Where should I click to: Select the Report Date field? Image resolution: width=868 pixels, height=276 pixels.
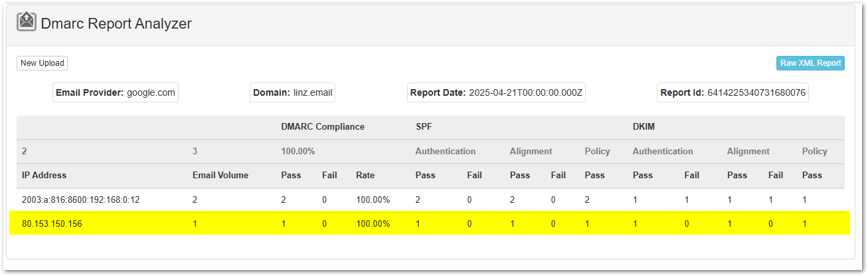[x=496, y=92]
